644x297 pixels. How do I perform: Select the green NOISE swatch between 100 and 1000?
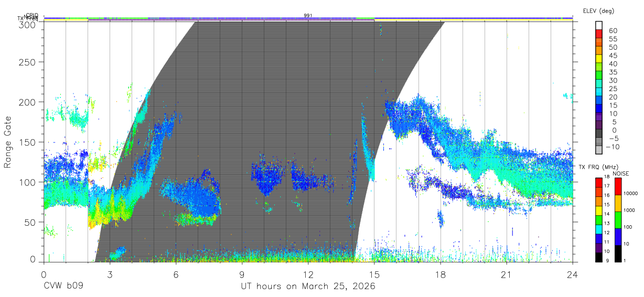pos(618,219)
